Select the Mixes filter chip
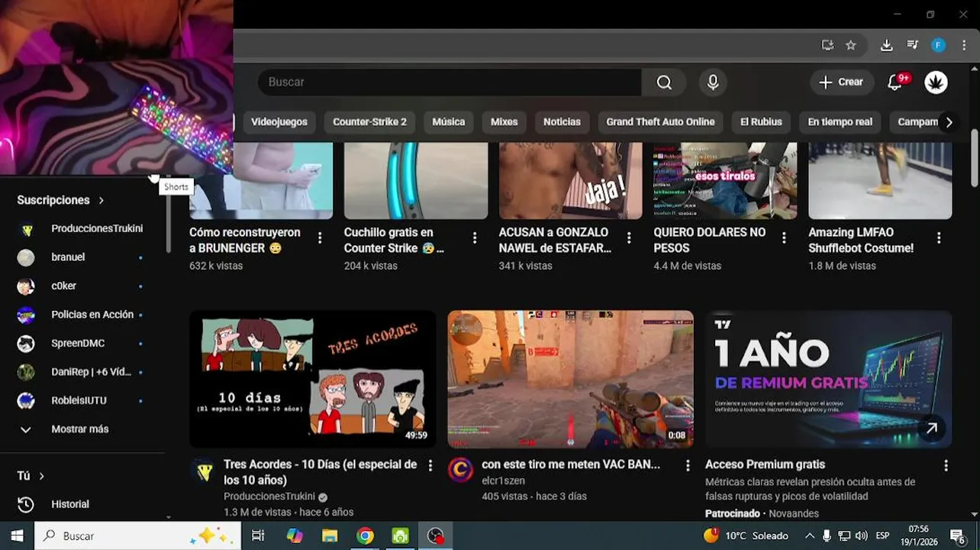This screenshot has height=550, width=980. coord(504,121)
